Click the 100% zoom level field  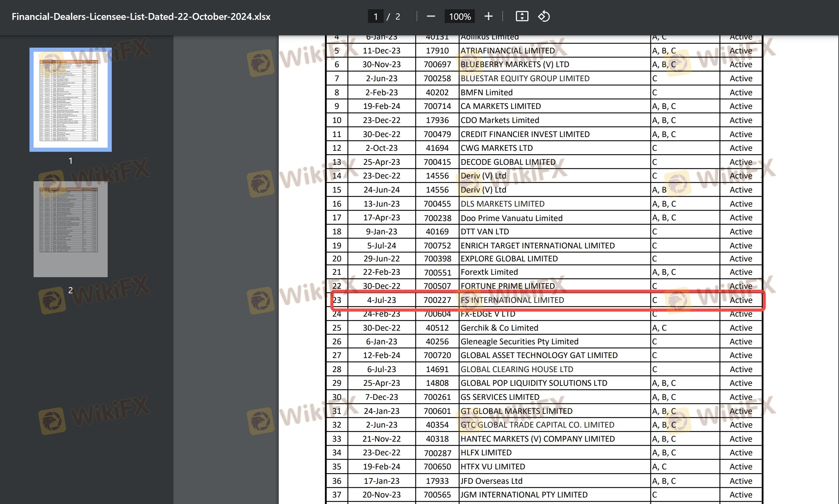point(459,16)
